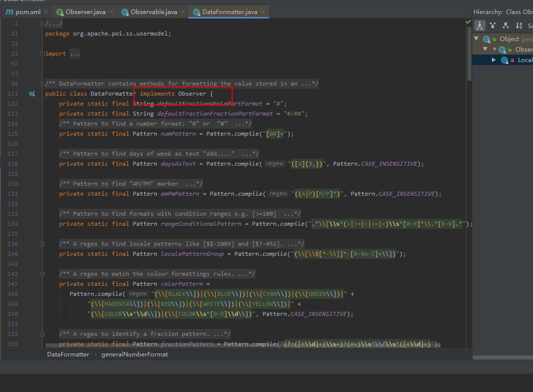This screenshot has height=392, width=533.
Task: Close the Observer.java tab
Action: click(111, 12)
